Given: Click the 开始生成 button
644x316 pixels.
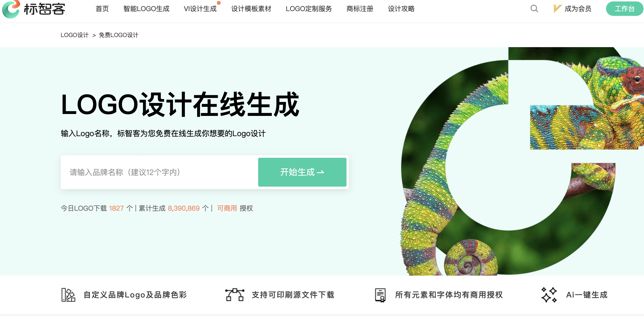Looking at the screenshot, I should point(302,172).
